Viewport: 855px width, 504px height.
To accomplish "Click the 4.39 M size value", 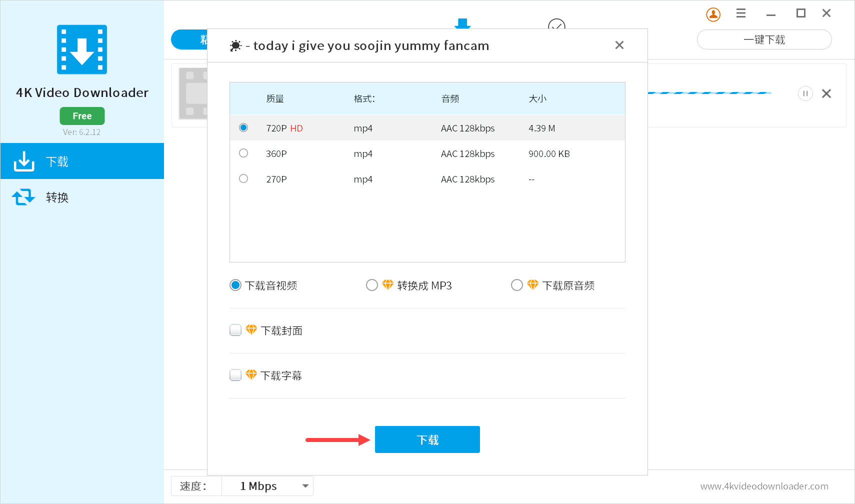I will pyautogui.click(x=541, y=128).
